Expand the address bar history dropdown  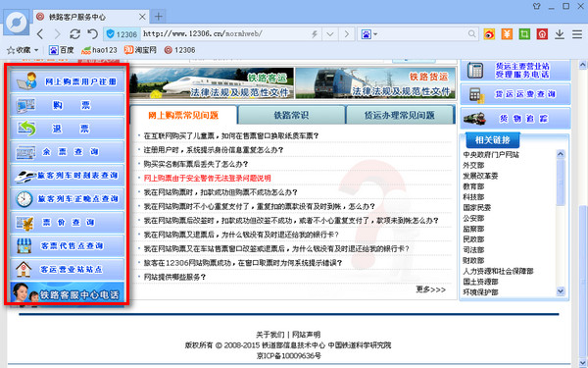[x=330, y=34]
